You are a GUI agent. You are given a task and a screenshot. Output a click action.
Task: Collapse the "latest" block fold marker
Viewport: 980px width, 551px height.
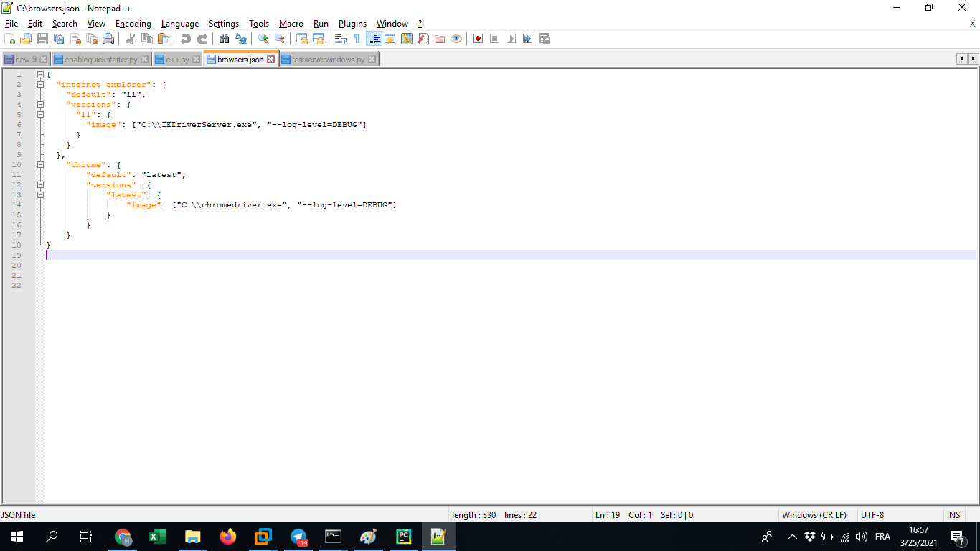click(x=41, y=195)
